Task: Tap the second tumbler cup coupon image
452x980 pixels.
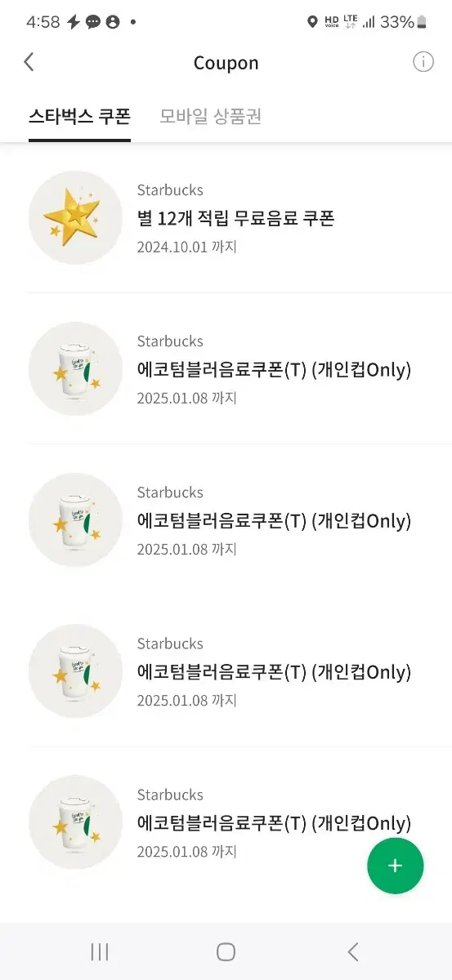Action: [x=75, y=519]
